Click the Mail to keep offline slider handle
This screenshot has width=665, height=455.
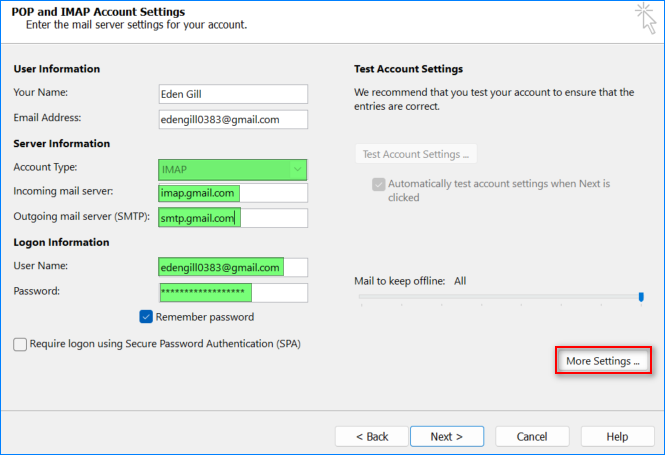(x=641, y=296)
